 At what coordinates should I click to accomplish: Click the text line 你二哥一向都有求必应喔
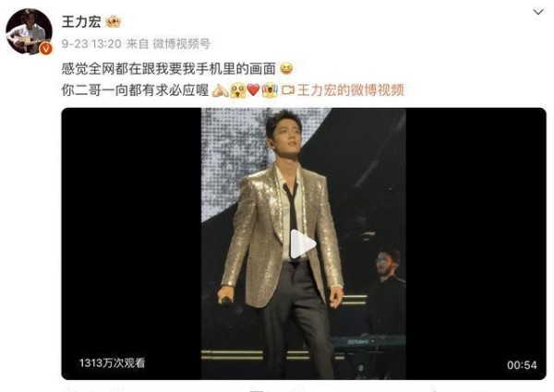(135, 90)
